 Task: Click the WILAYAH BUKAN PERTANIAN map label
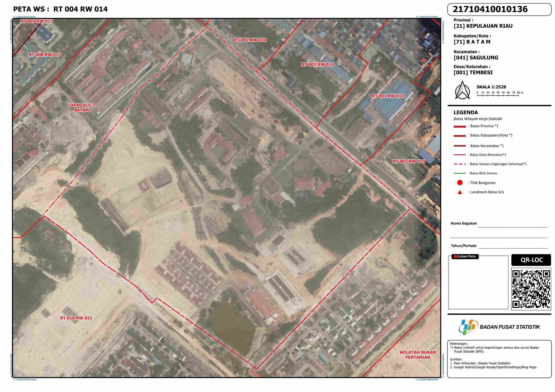click(x=418, y=355)
